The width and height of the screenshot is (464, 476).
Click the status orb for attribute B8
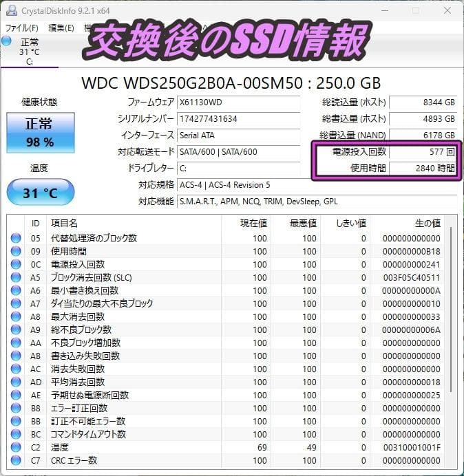(x=16, y=409)
